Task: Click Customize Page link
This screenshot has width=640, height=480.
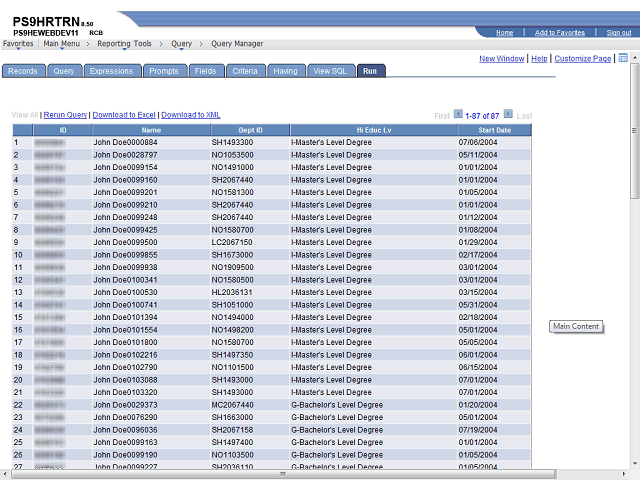Action: (x=582, y=58)
